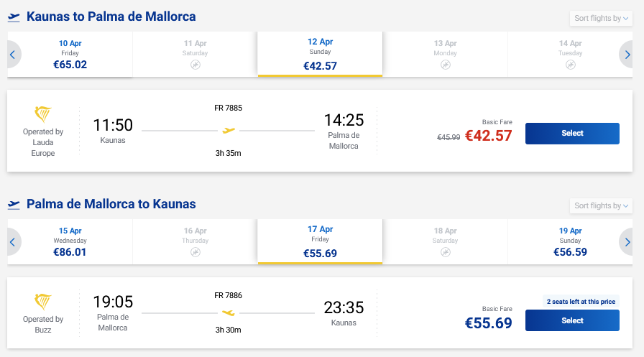Open the outbound Sort flights by dropdown

(601, 19)
